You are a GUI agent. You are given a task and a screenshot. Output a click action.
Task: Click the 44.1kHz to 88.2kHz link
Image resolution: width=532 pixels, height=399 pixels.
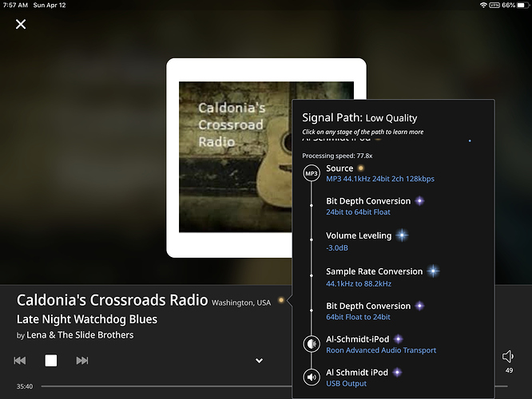(359, 284)
